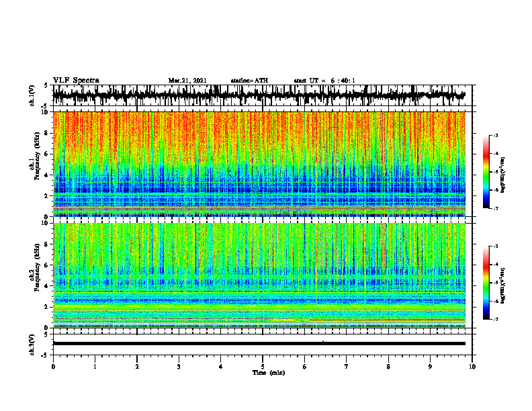Click the time axis tick label '8'

coord(388,367)
